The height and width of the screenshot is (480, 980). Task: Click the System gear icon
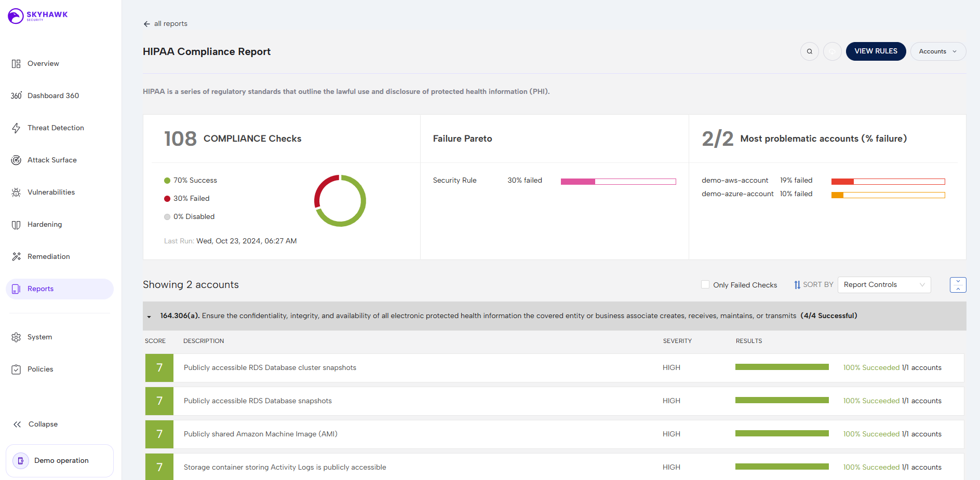pyautogui.click(x=16, y=337)
